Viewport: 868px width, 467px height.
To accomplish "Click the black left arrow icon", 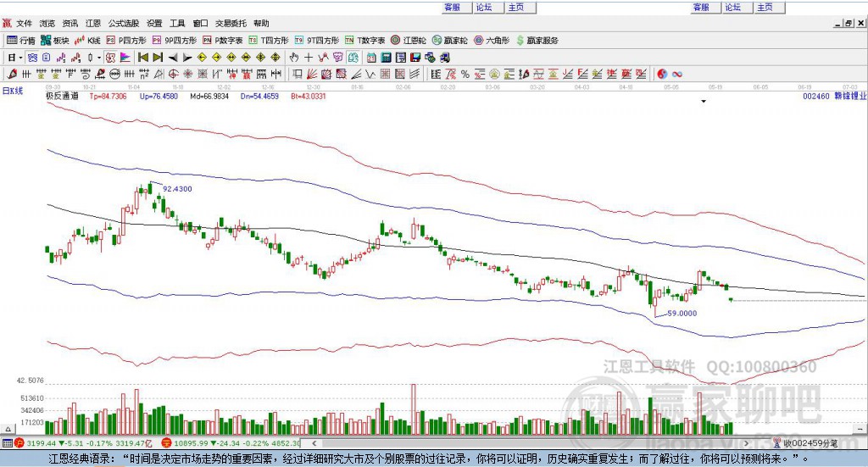I will 173,58.
